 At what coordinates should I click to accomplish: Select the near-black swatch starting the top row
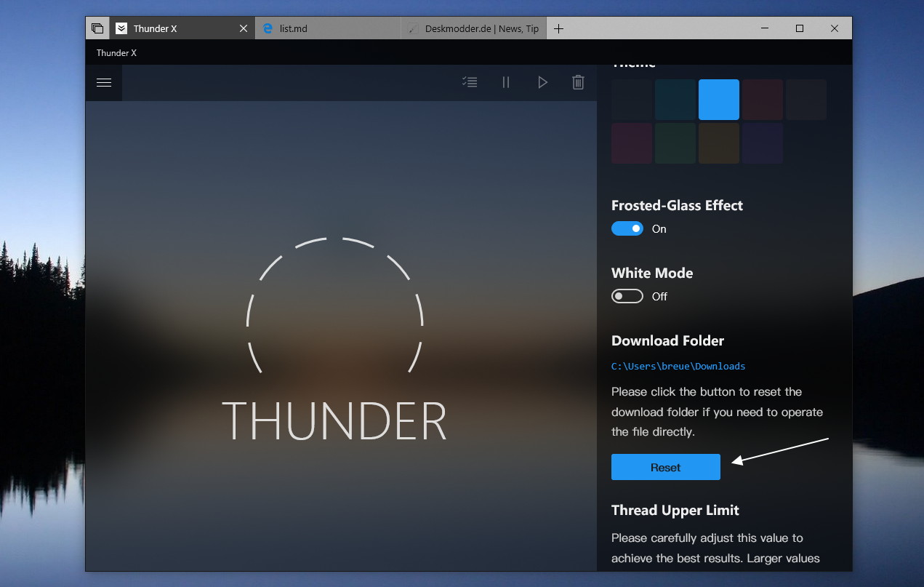[x=632, y=100]
